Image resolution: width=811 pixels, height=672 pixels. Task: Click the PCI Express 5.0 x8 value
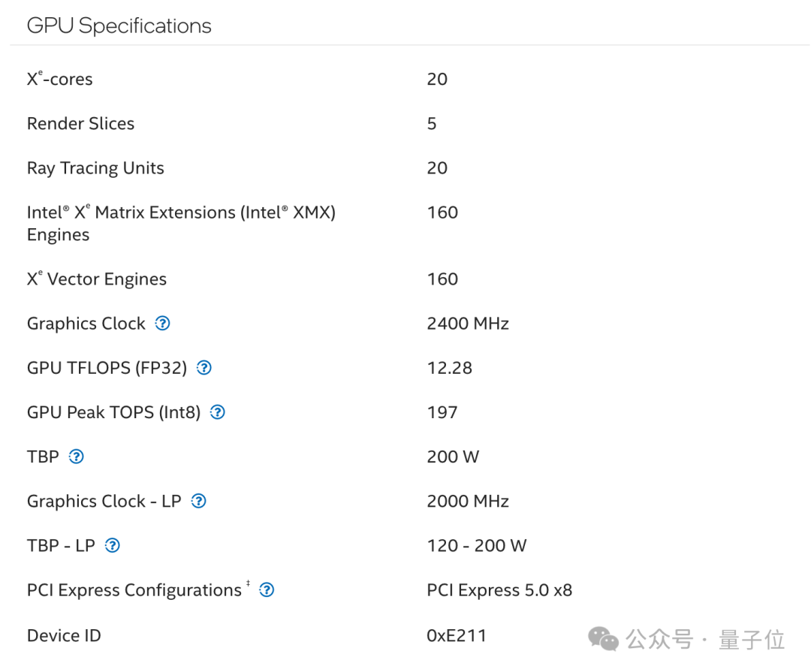point(499,590)
